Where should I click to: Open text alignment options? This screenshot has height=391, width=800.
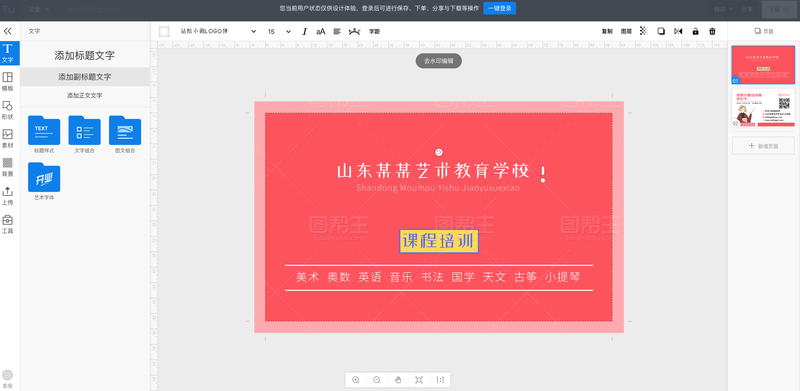(x=337, y=31)
